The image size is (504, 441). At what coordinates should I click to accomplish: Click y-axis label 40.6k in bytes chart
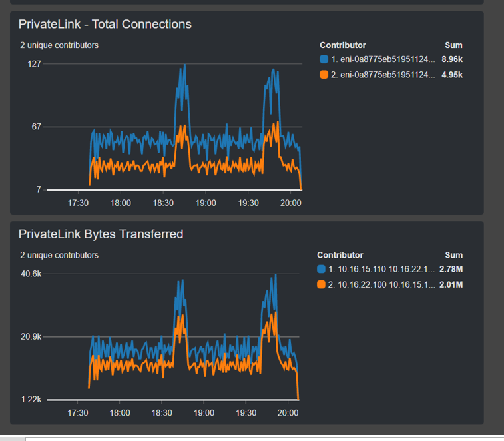pyautogui.click(x=31, y=274)
